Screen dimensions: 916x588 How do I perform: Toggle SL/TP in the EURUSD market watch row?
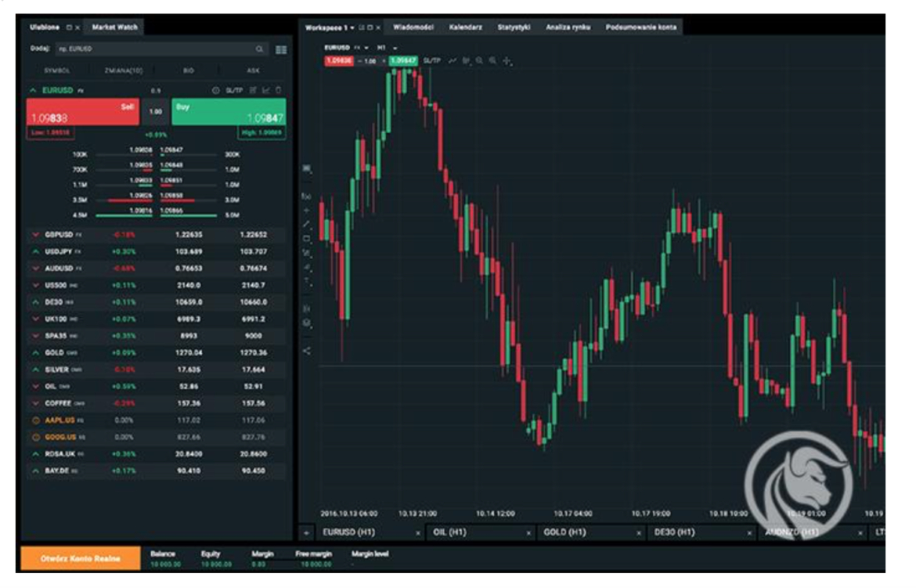234,91
